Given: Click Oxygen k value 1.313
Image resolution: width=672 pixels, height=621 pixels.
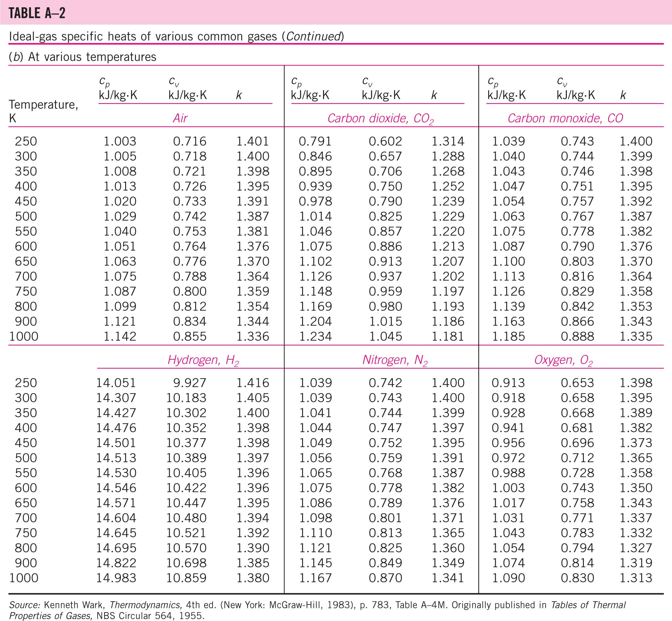Looking at the screenshot, I should [636, 578].
